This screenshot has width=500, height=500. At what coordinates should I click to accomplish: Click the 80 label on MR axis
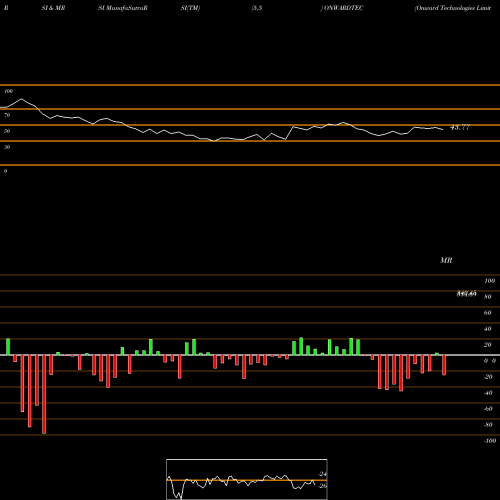488,297
